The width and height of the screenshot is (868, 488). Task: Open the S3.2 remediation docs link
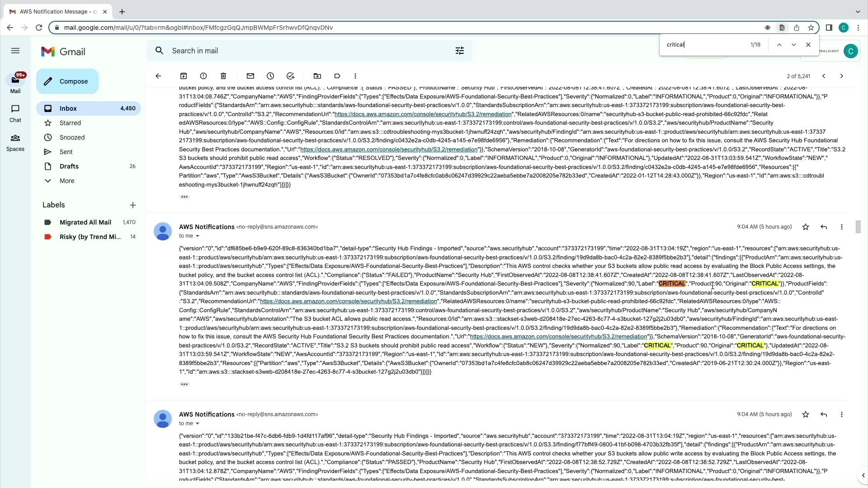[348, 301]
